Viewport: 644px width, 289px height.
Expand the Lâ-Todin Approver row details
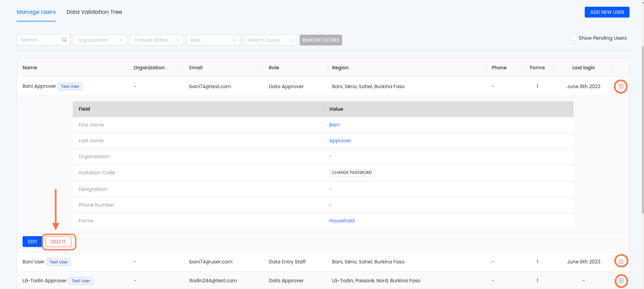621,281
